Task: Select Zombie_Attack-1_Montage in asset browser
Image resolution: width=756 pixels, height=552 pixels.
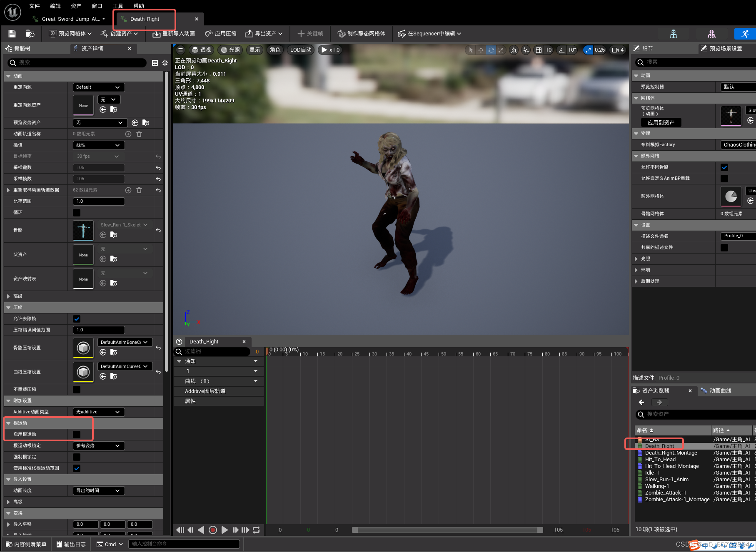Action: [677, 500]
